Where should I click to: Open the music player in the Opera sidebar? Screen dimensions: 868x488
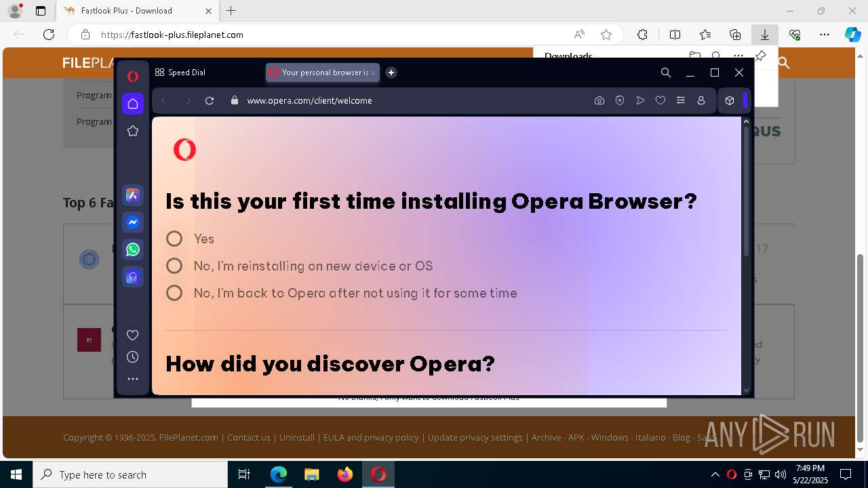tap(133, 277)
